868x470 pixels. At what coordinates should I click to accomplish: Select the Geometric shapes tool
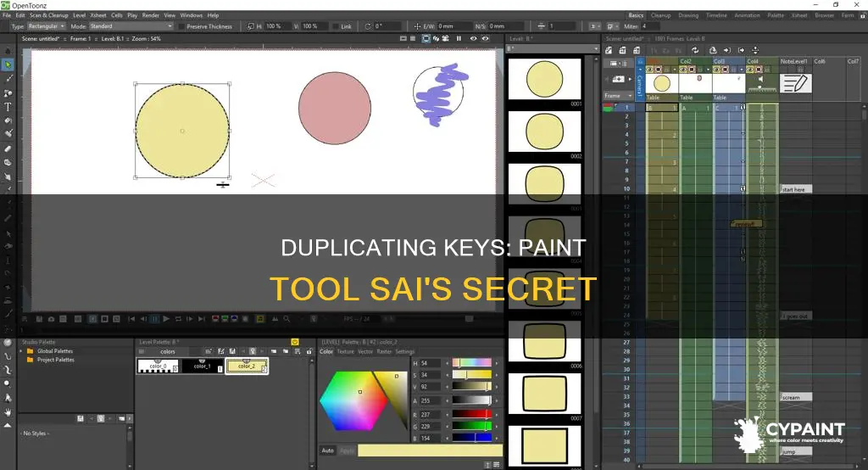[8, 92]
